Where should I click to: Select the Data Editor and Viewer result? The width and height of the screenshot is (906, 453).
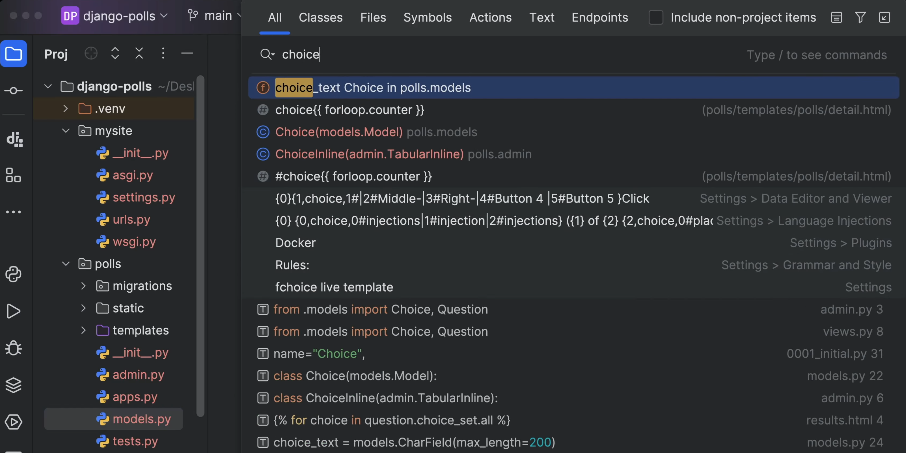click(574, 199)
